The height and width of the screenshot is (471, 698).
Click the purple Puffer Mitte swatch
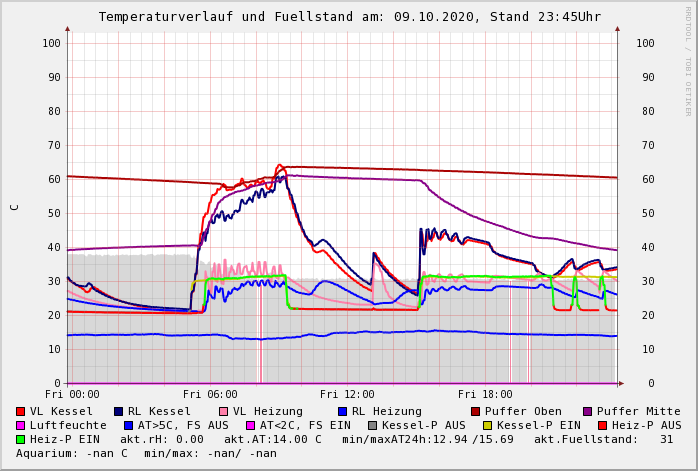(587, 411)
